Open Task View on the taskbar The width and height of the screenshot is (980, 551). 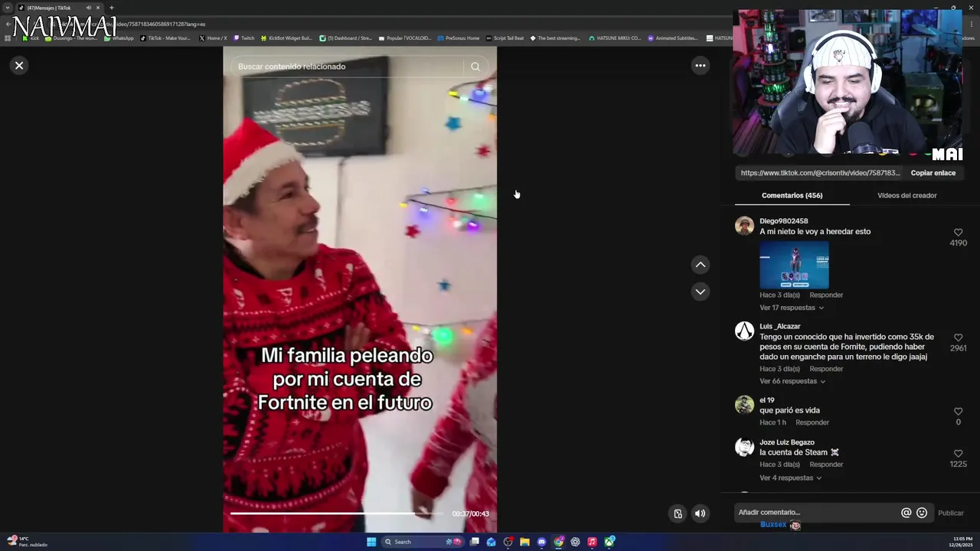[475, 542]
